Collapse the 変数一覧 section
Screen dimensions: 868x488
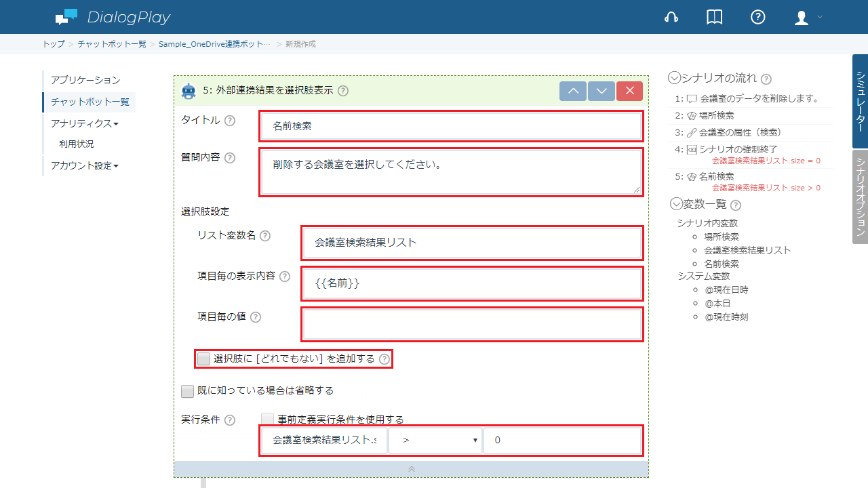tap(676, 203)
